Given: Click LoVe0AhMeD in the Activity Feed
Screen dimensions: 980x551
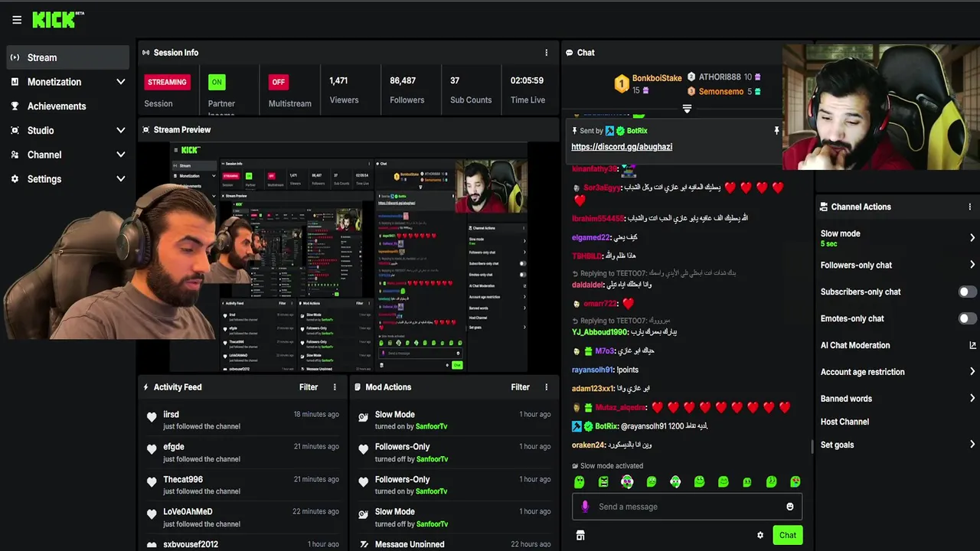Looking at the screenshot, I should pos(188,512).
